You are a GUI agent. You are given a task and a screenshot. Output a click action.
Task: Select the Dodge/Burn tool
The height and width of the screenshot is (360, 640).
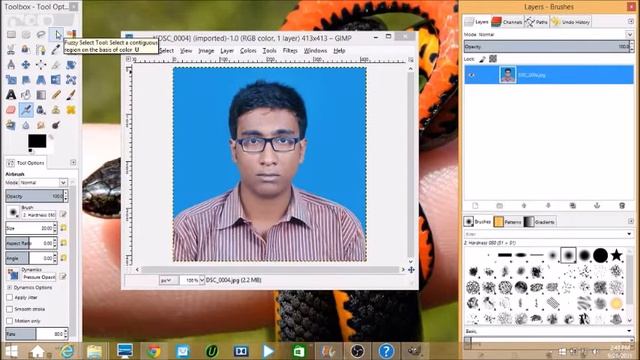56,125
